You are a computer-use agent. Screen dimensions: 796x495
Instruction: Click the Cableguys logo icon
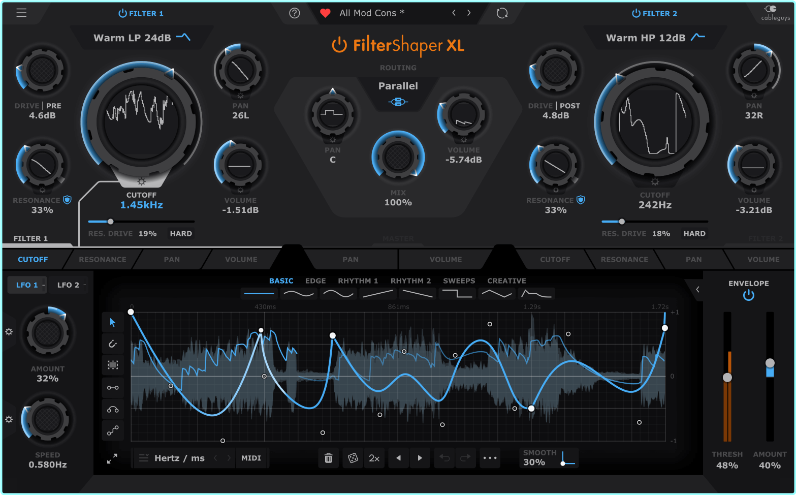pyautogui.click(x=775, y=13)
